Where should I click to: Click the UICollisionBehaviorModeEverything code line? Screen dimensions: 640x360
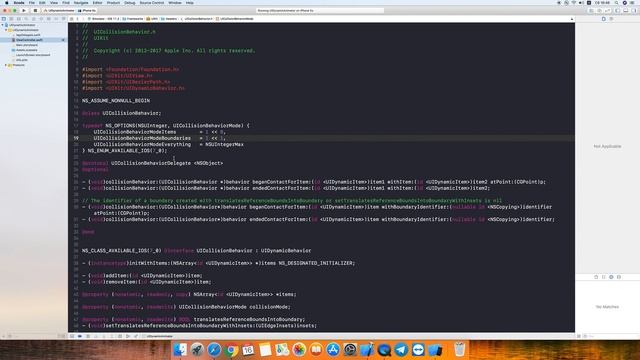tap(169, 144)
